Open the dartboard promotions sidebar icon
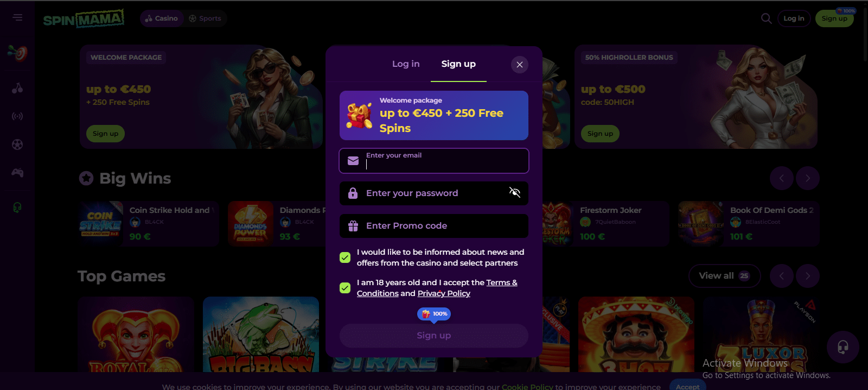868x390 pixels. pos(17,53)
